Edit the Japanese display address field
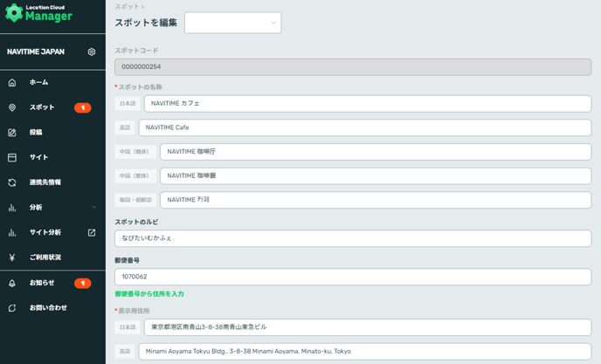 pos(368,327)
